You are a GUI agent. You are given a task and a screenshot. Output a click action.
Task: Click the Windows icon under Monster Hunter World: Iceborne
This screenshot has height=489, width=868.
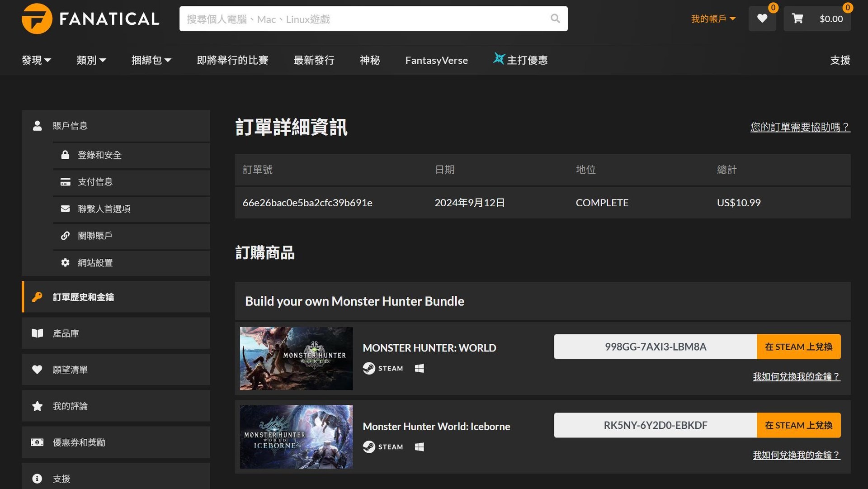(x=419, y=447)
